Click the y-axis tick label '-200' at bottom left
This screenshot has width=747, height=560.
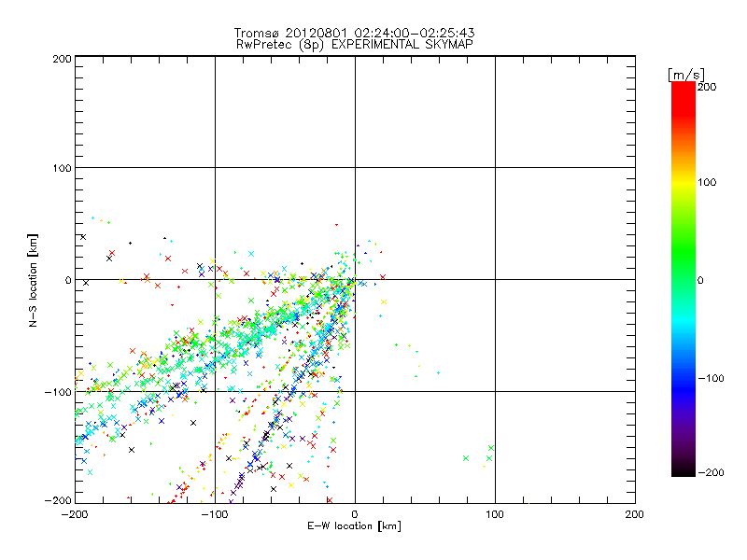(x=58, y=501)
